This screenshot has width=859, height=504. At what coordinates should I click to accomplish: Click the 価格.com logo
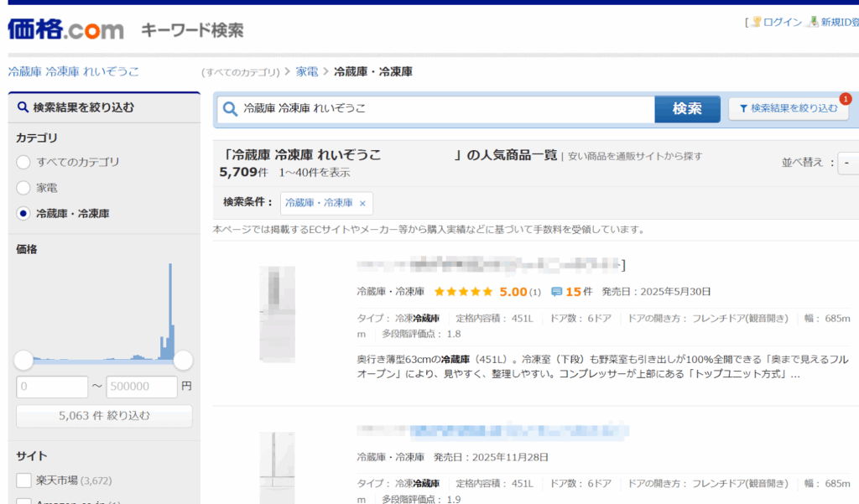pos(65,29)
